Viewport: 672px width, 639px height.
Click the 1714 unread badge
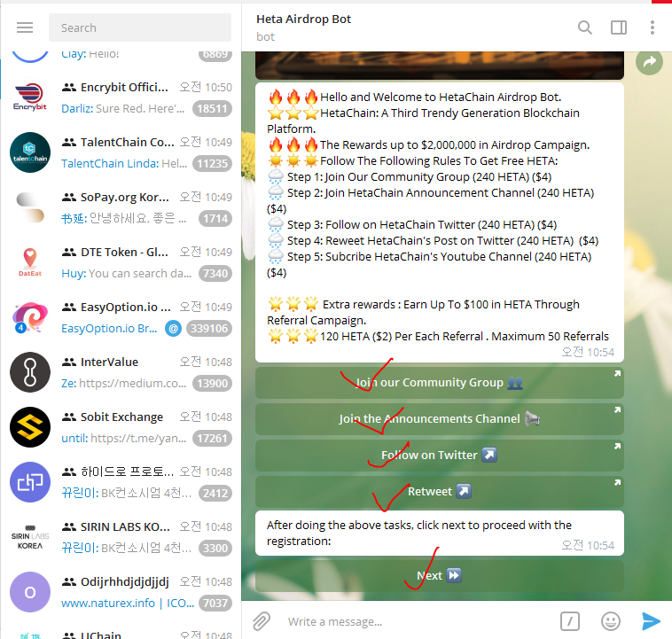215,219
